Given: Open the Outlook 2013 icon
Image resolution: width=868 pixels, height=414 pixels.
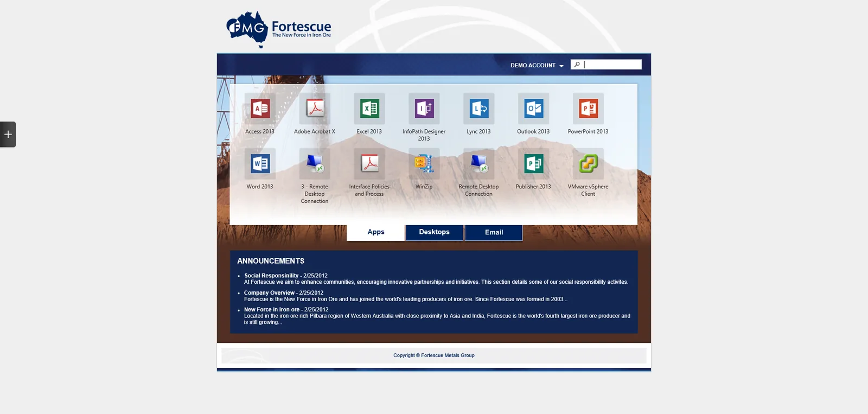Looking at the screenshot, I should [534, 109].
